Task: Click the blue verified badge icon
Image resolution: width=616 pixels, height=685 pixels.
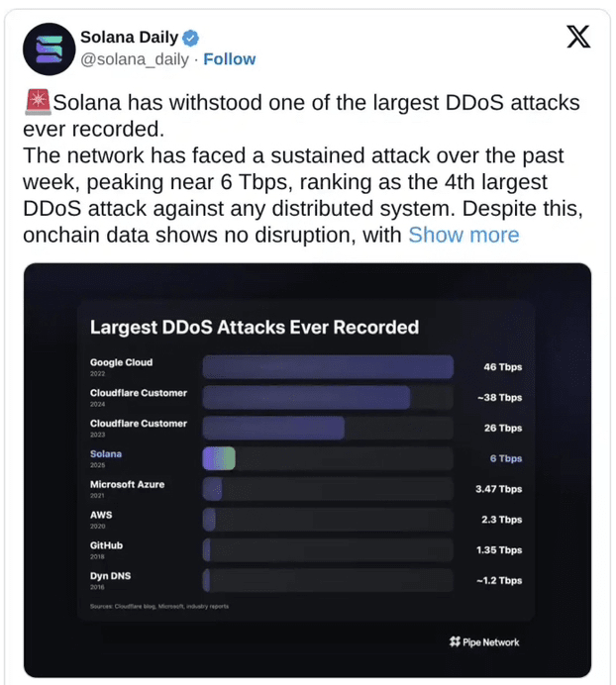Action: coord(190,38)
